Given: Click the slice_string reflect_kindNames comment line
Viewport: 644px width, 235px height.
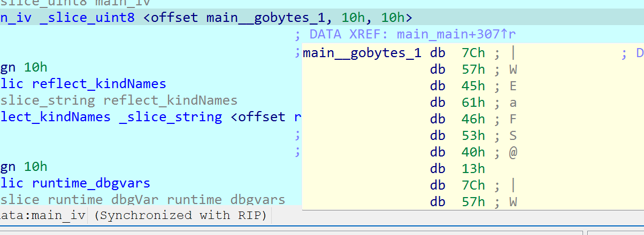Looking at the screenshot, I should [119, 100].
